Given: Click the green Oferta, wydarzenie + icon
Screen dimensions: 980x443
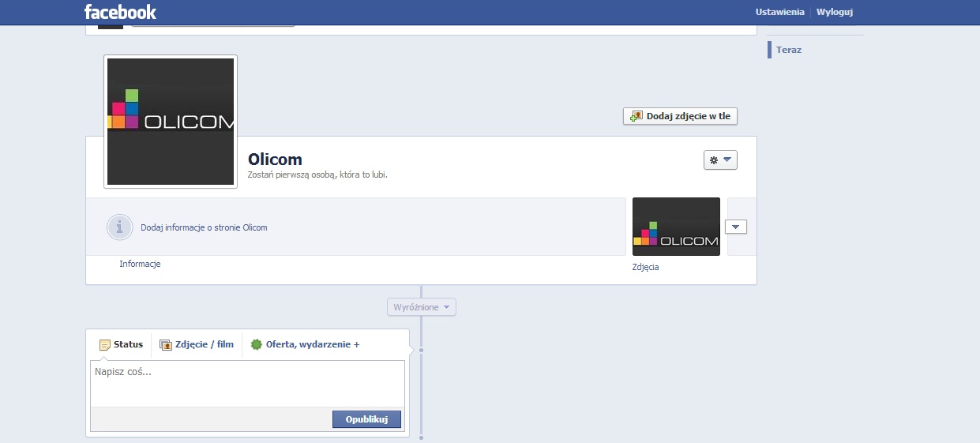Looking at the screenshot, I should [x=256, y=344].
